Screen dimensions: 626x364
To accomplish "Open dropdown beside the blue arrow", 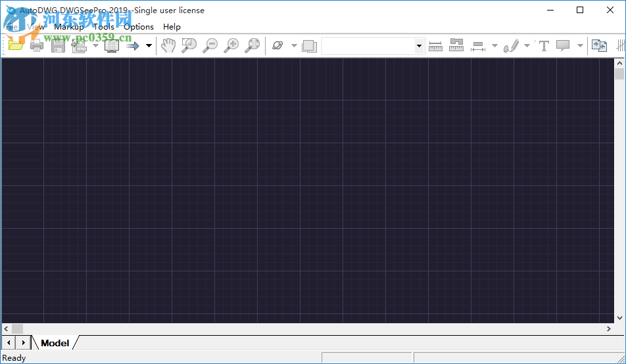I will (x=149, y=45).
